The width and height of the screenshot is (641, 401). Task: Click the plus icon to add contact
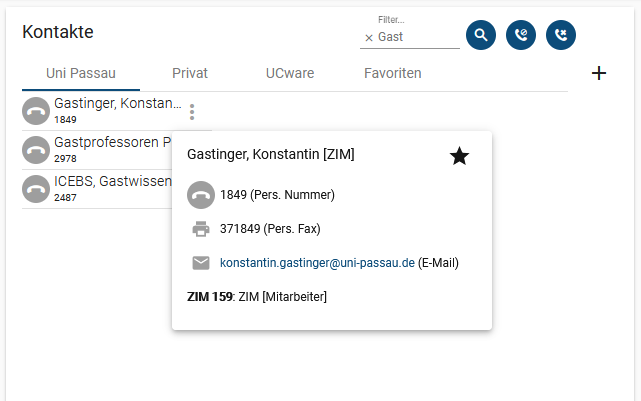[x=599, y=73]
